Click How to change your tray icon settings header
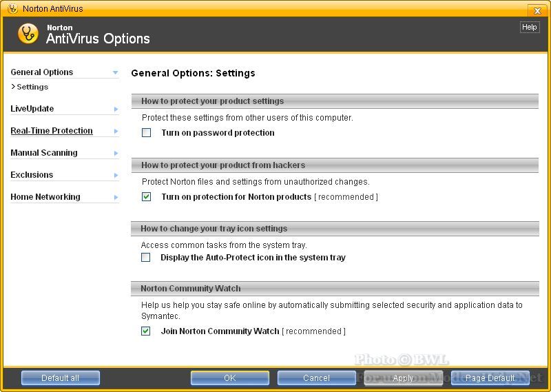The image size is (551, 392). pyautogui.click(x=335, y=229)
